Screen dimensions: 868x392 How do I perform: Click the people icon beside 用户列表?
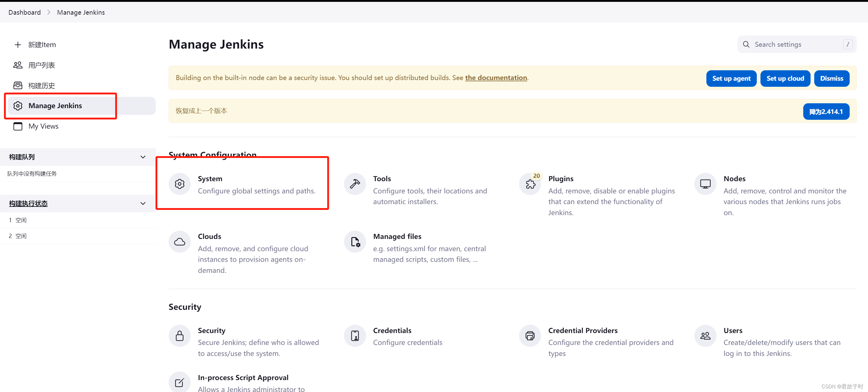[x=18, y=65]
